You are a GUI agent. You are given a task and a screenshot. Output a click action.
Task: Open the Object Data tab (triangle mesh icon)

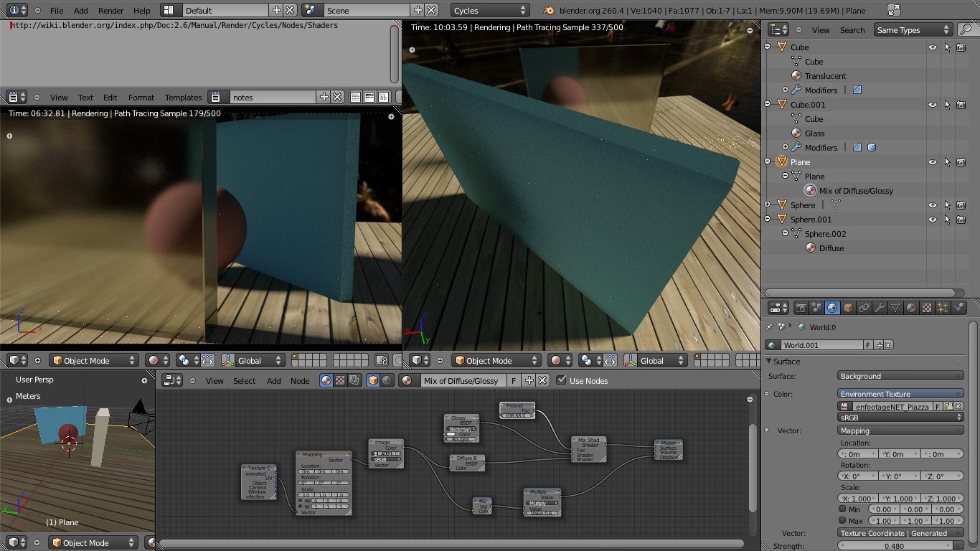(x=895, y=308)
